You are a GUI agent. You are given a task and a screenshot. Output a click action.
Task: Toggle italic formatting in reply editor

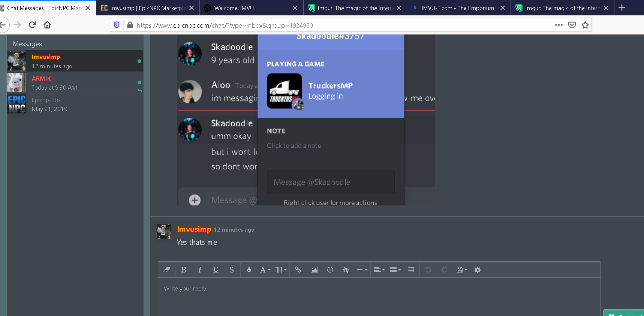tap(200, 270)
